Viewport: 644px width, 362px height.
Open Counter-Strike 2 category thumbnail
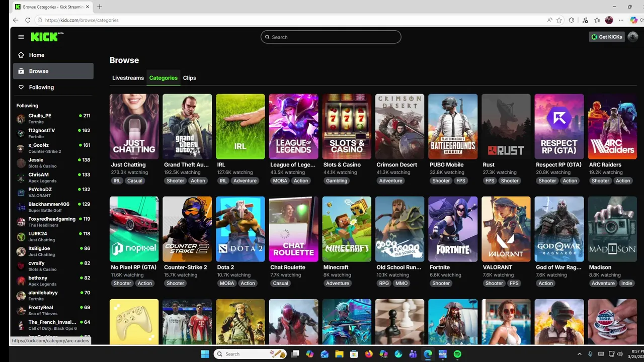pyautogui.click(x=187, y=229)
